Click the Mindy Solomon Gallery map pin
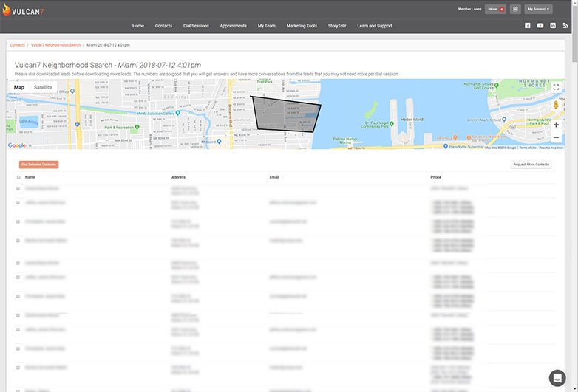Screen dimensions: 578x392 pyautogui.click(x=178, y=113)
